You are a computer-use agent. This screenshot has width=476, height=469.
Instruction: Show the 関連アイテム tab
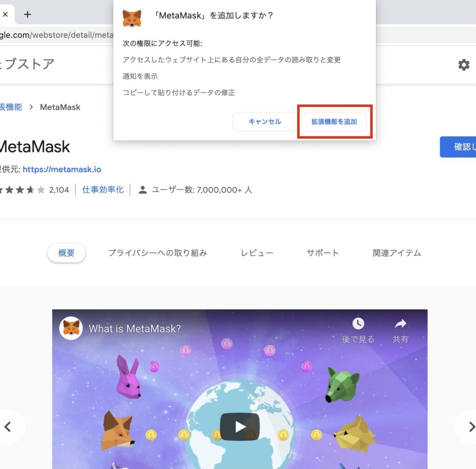pos(397,253)
